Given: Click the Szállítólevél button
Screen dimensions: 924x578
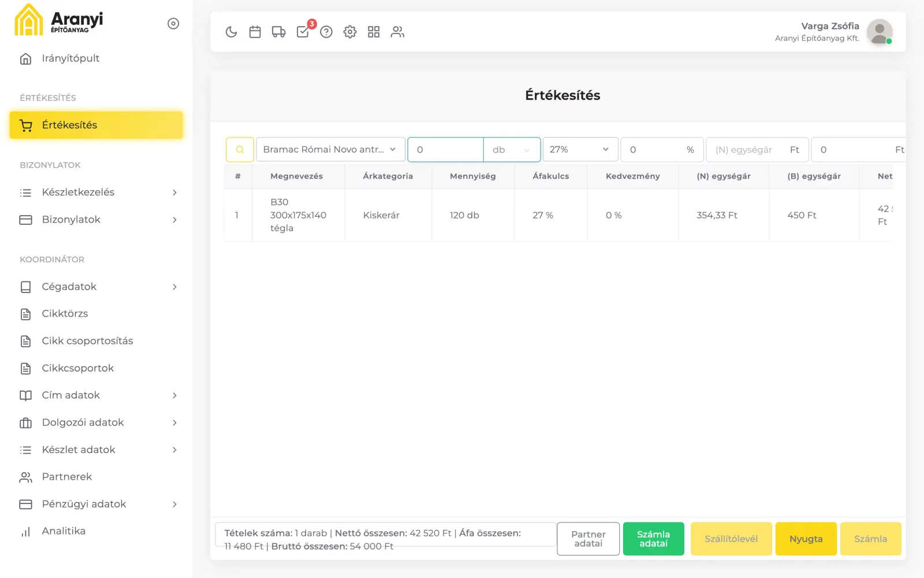Looking at the screenshot, I should tap(731, 539).
